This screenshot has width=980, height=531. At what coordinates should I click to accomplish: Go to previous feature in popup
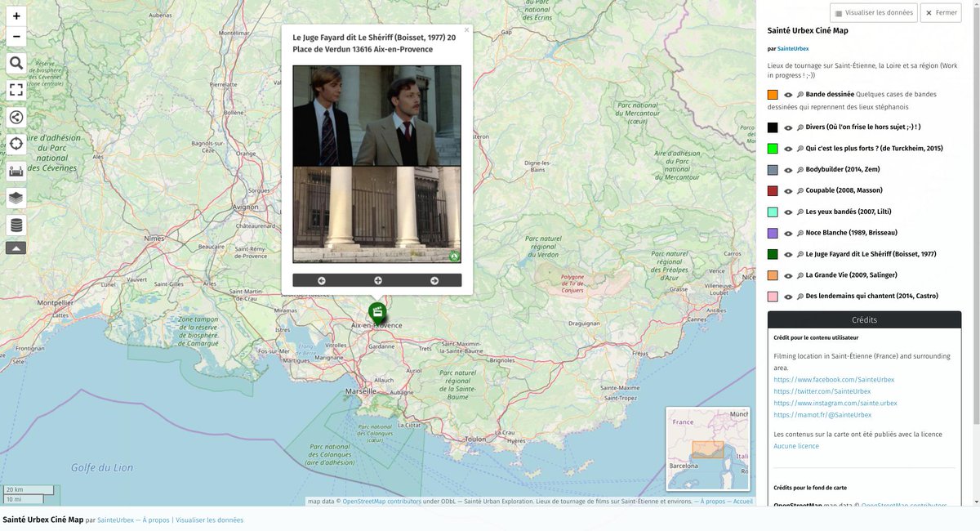point(321,280)
